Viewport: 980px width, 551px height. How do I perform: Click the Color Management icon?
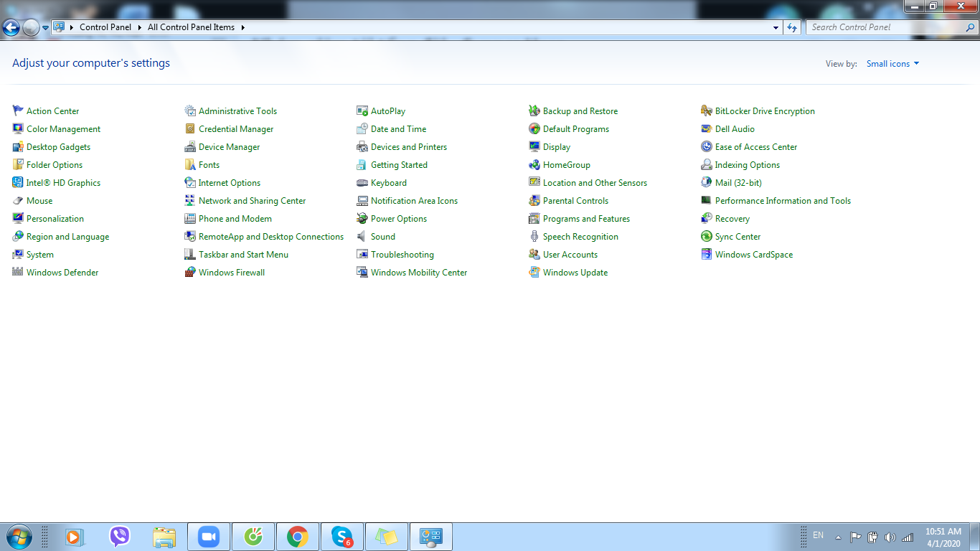point(18,128)
